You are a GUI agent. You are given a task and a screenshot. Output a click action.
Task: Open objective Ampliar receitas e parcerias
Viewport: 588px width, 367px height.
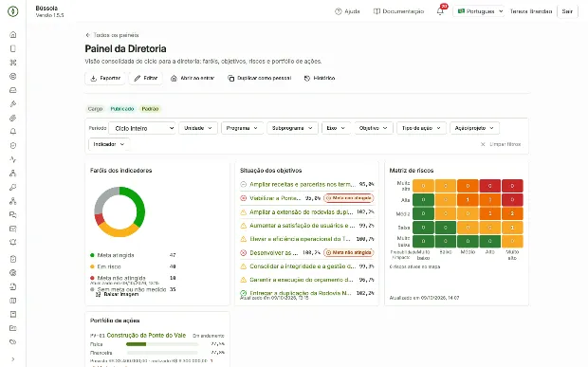click(x=303, y=184)
